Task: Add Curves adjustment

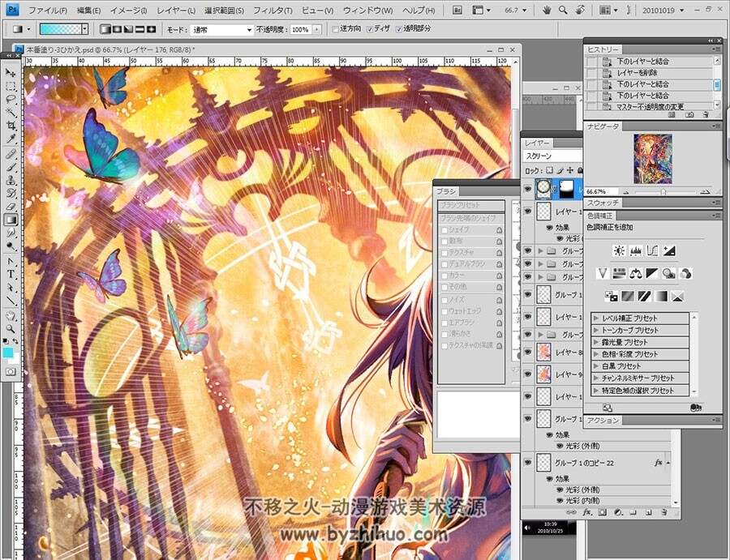Action: tap(652, 250)
